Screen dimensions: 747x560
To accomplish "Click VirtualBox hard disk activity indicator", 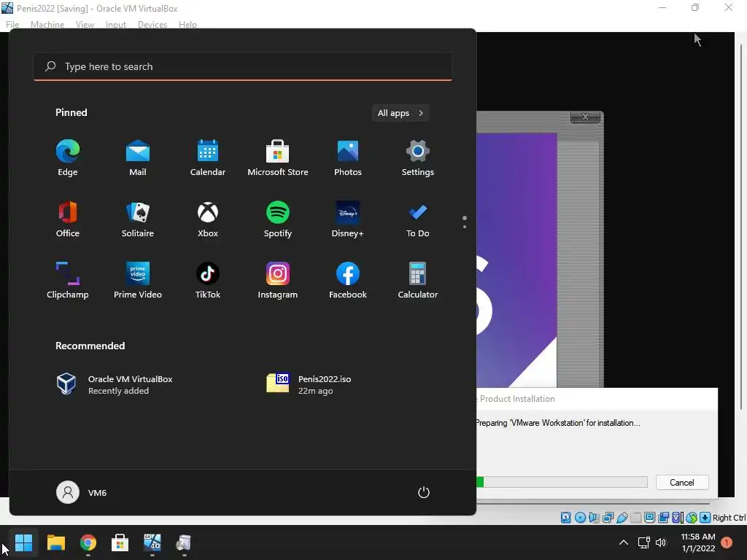I will (565, 517).
